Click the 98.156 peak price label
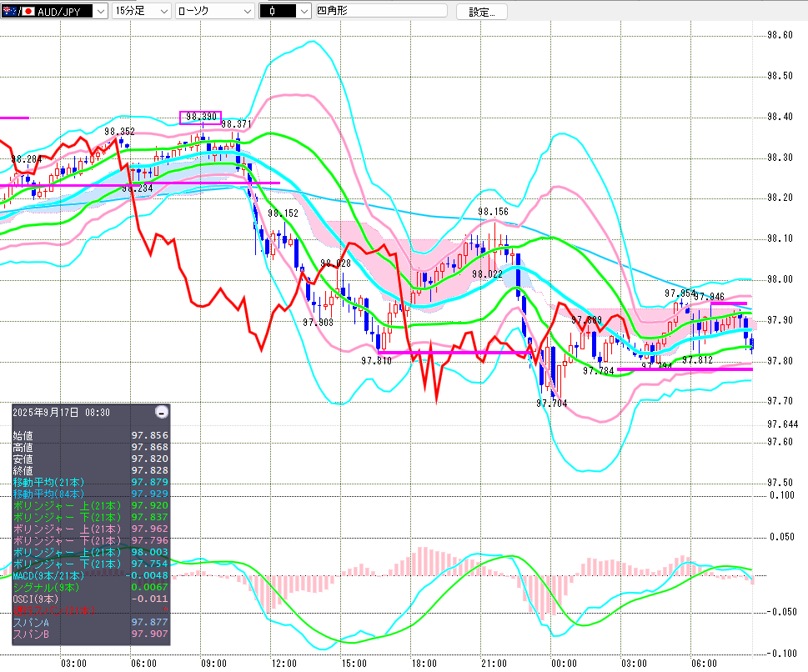 (493, 212)
